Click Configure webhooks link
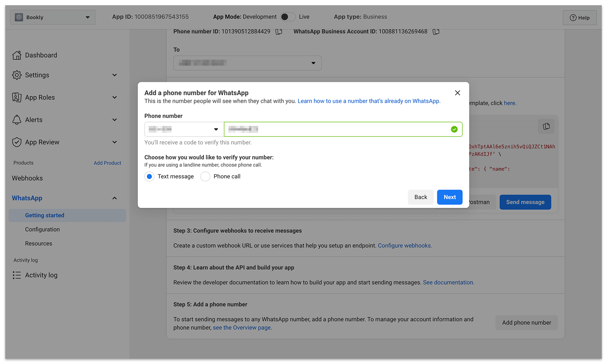 pos(405,245)
